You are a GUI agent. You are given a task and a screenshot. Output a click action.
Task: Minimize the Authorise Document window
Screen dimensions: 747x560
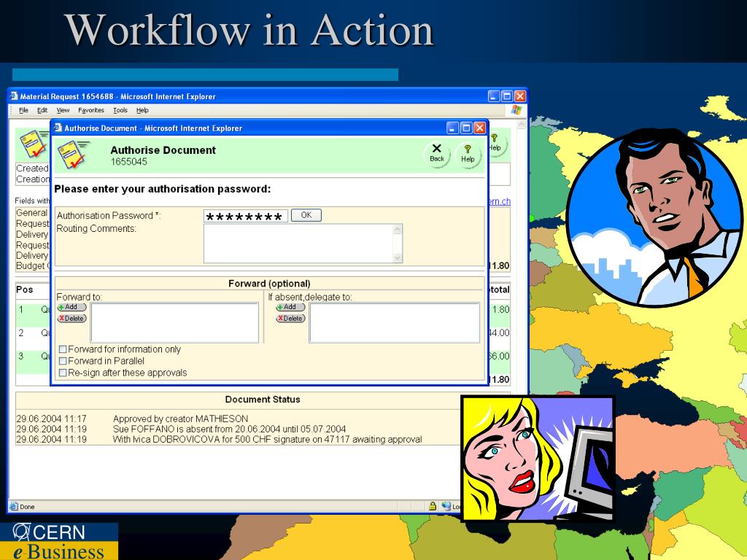tap(452, 128)
